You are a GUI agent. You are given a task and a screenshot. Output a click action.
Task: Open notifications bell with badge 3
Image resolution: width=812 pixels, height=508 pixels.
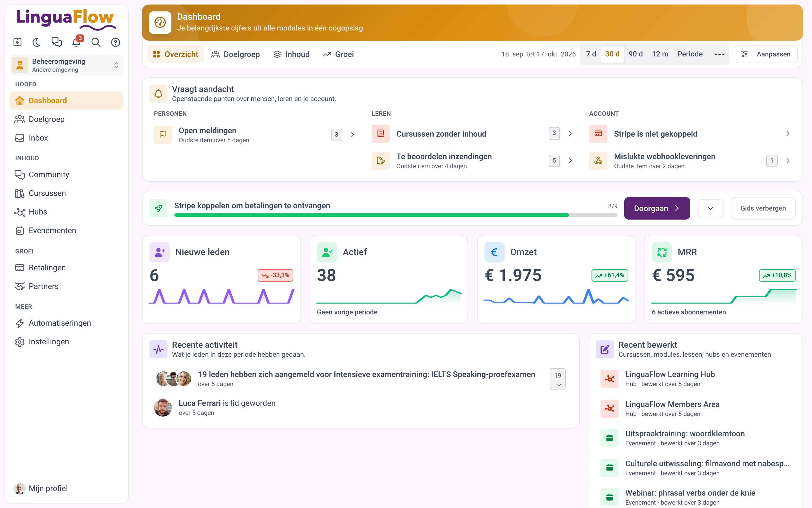(x=76, y=42)
